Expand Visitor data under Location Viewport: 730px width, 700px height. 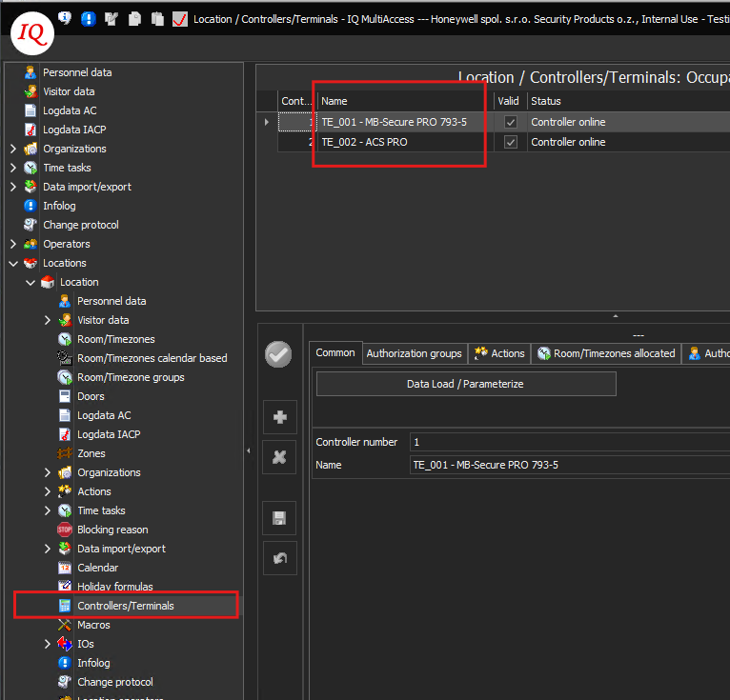(48, 320)
